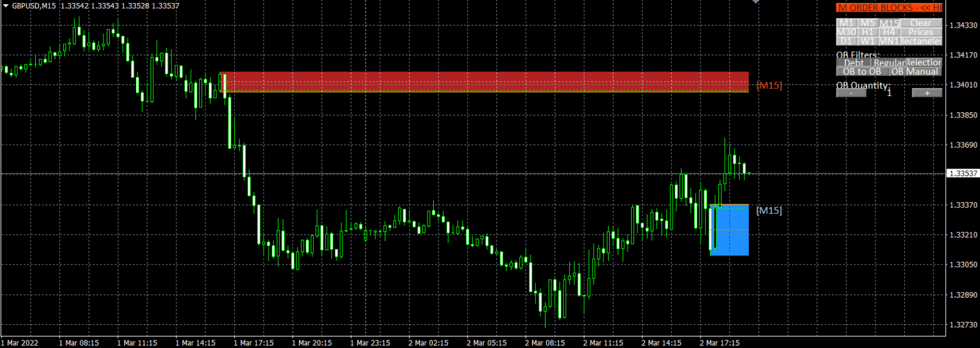
Task: Click the chart shift triangle marker at top
Action: 756,3
